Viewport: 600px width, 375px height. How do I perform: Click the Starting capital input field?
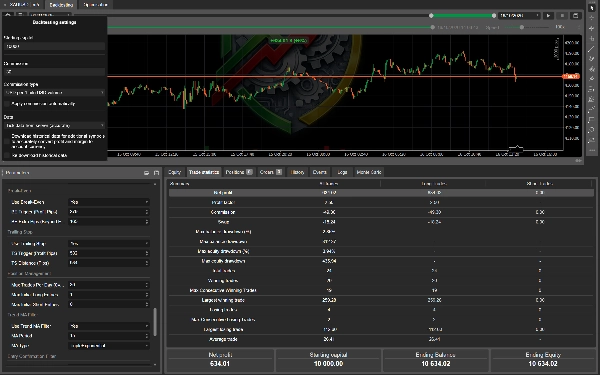[x=54, y=46]
